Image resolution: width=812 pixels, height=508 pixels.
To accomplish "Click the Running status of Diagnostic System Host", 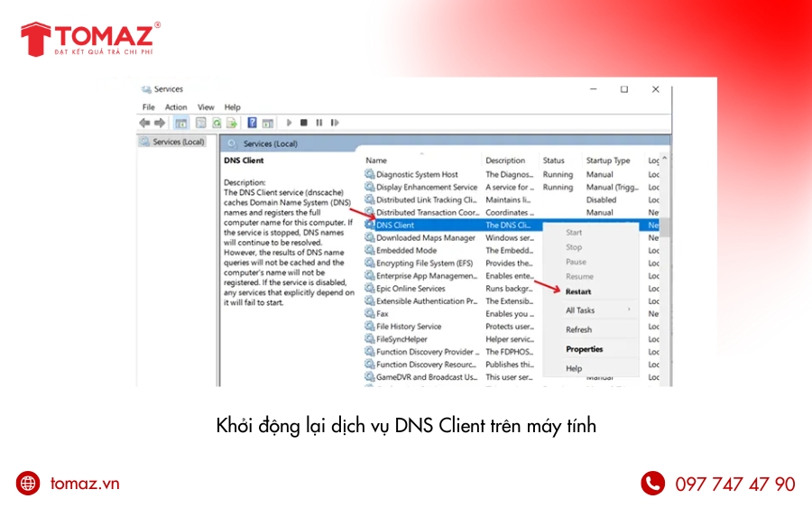I will pyautogui.click(x=558, y=174).
